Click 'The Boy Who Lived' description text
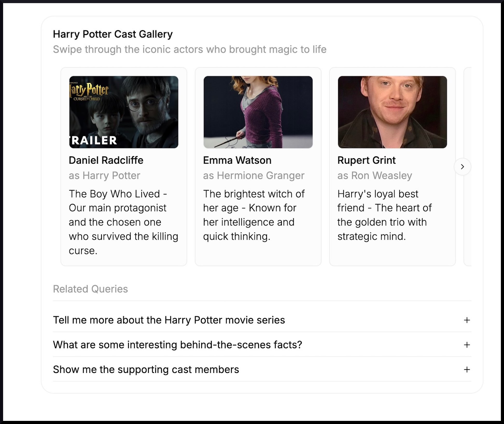This screenshot has height=424, width=504. 123,222
